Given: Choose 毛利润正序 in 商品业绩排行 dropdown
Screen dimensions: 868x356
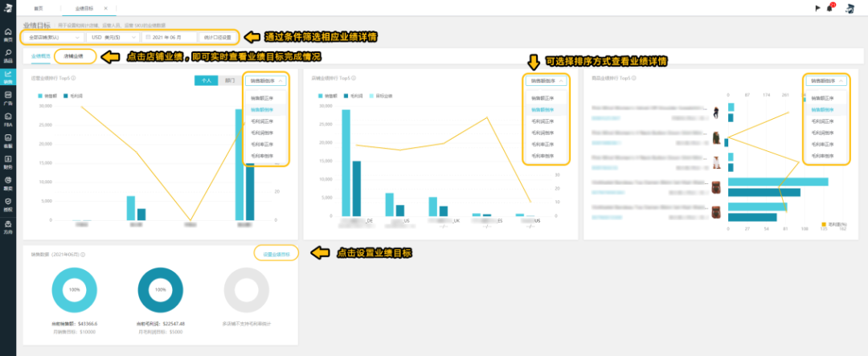Looking at the screenshot, I should pos(826,121).
